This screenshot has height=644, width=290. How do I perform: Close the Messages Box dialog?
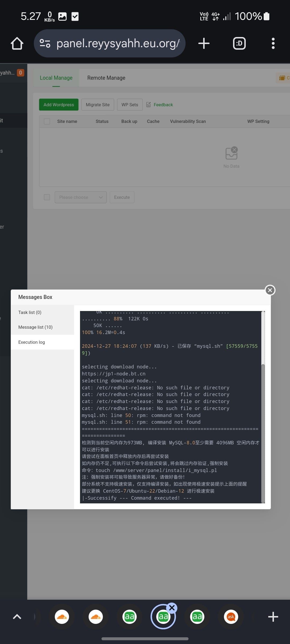(270, 290)
